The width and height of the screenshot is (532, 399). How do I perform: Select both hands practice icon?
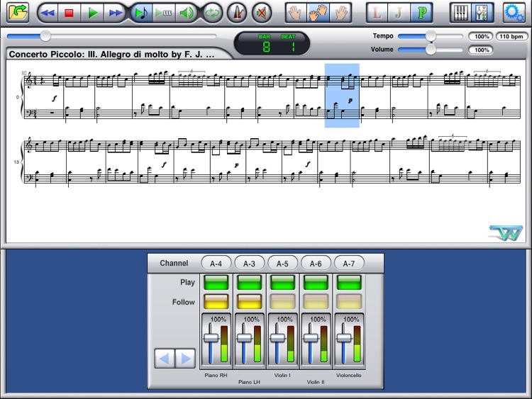[318, 13]
